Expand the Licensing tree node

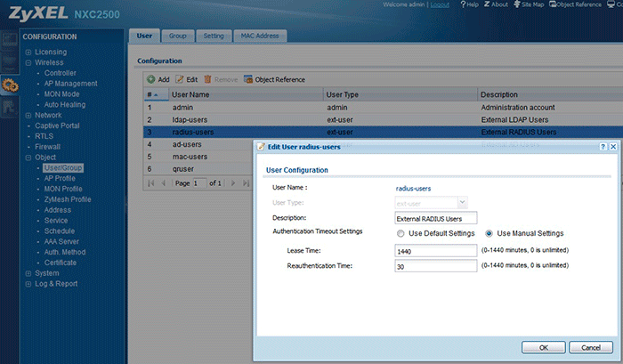click(x=28, y=53)
